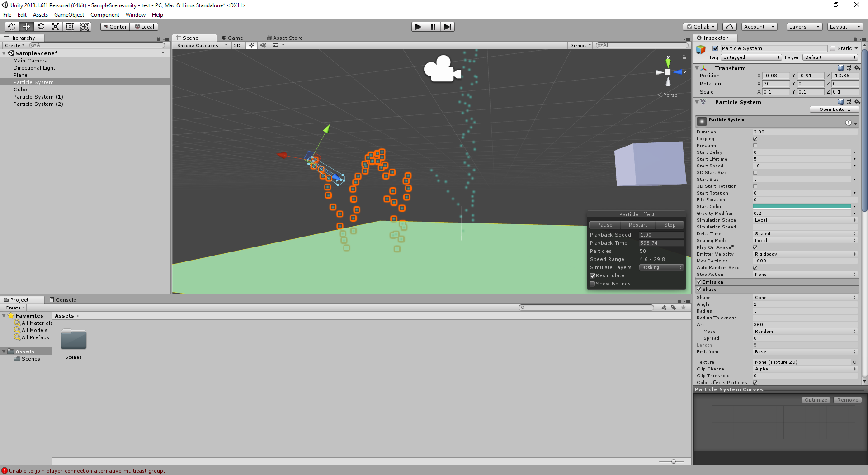
Task: Open the Tag dropdown
Action: (751, 57)
